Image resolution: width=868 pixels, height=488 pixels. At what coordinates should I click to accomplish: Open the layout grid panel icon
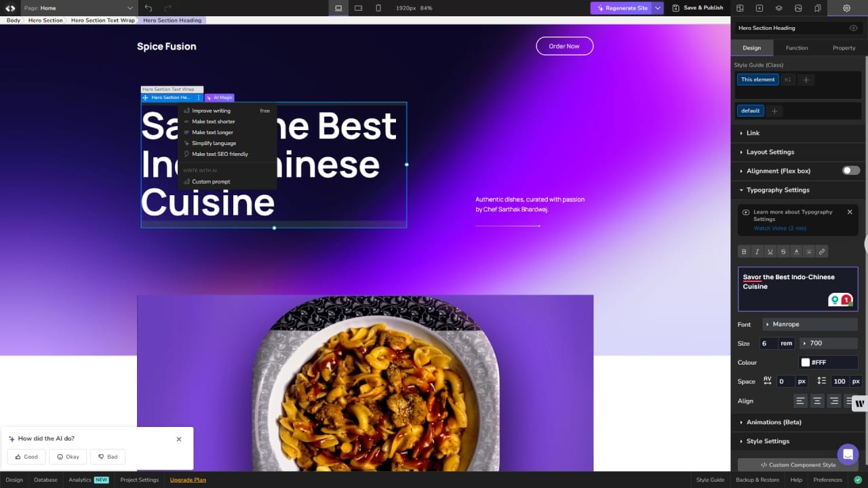point(740,8)
